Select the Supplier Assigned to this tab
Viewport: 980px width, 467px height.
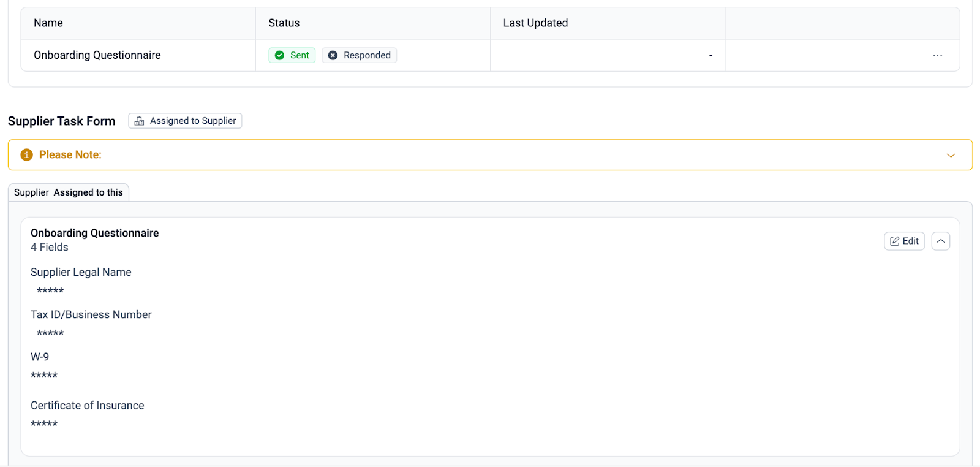[x=69, y=192]
